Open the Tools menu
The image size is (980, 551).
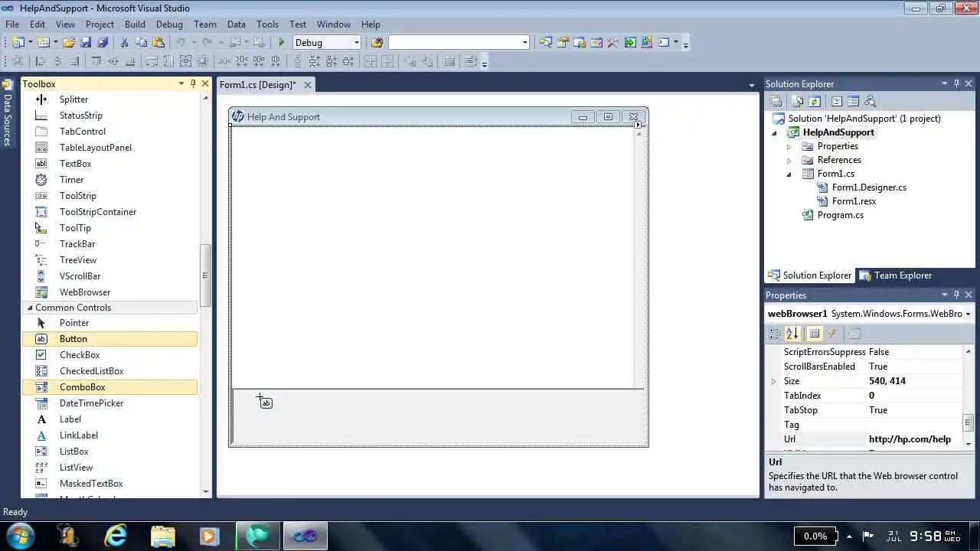click(x=267, y=24)
